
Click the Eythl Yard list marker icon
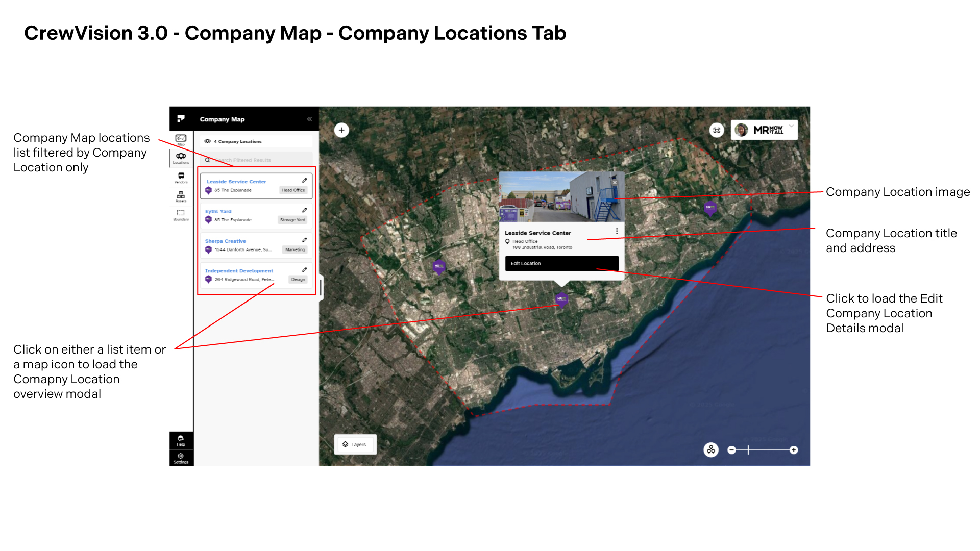pos(208,220)
